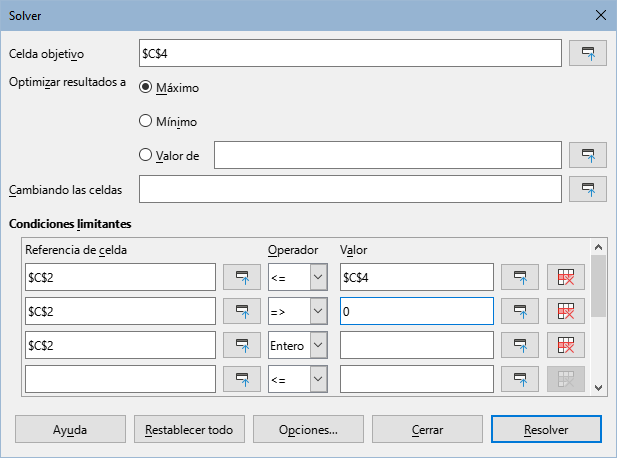Click the Valor de input field
The height and width of the screenshot is (458, 617).
388,155
